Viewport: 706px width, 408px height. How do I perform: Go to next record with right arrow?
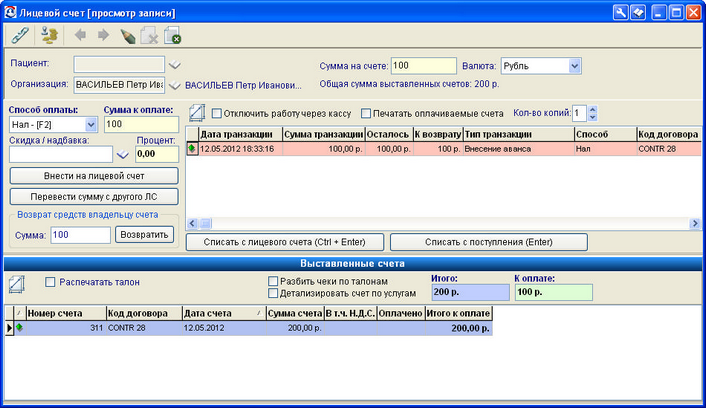(104, 35)
